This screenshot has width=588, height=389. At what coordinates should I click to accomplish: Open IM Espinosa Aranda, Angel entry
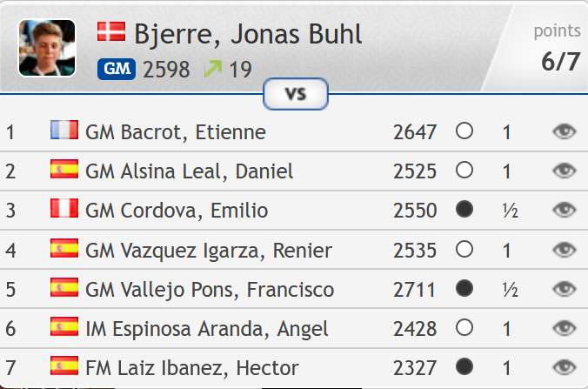pos(206,328)
